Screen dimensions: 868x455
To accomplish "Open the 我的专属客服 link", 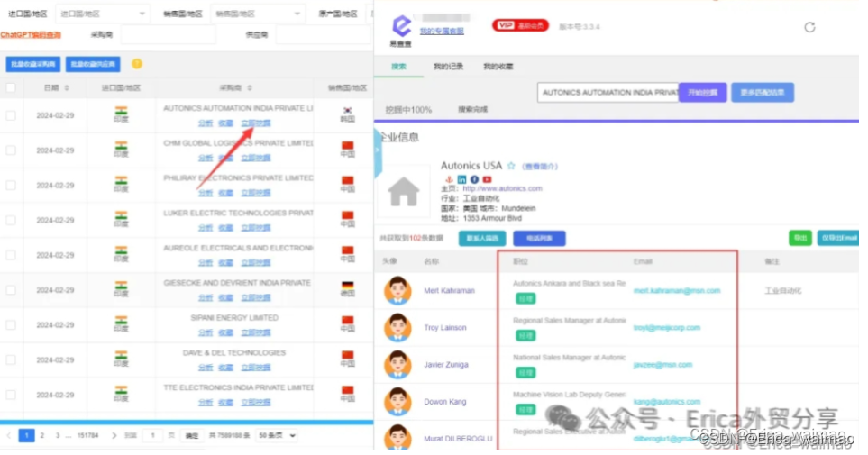I will pos(441,31).
